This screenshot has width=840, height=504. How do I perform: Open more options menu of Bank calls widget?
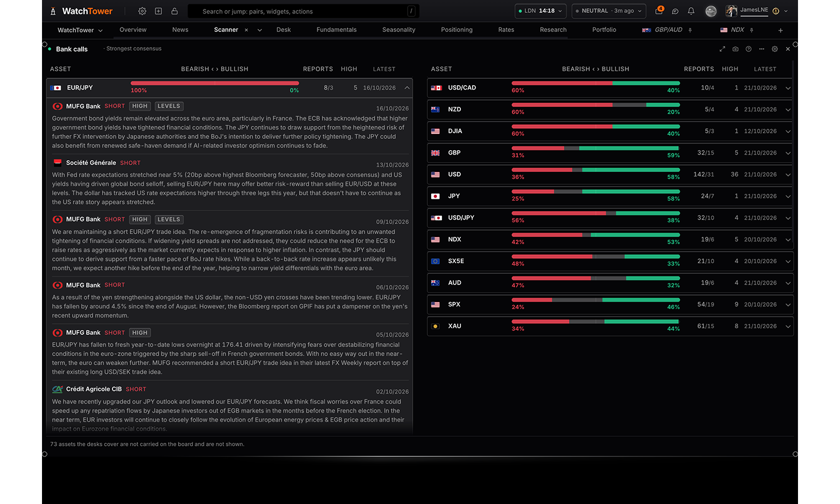coord(762,49)
